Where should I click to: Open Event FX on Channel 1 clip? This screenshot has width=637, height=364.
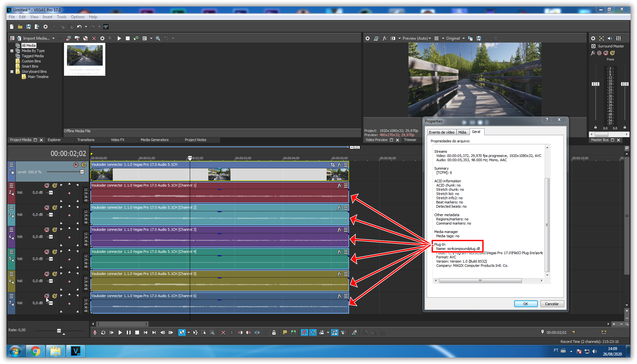coord(339,186)
